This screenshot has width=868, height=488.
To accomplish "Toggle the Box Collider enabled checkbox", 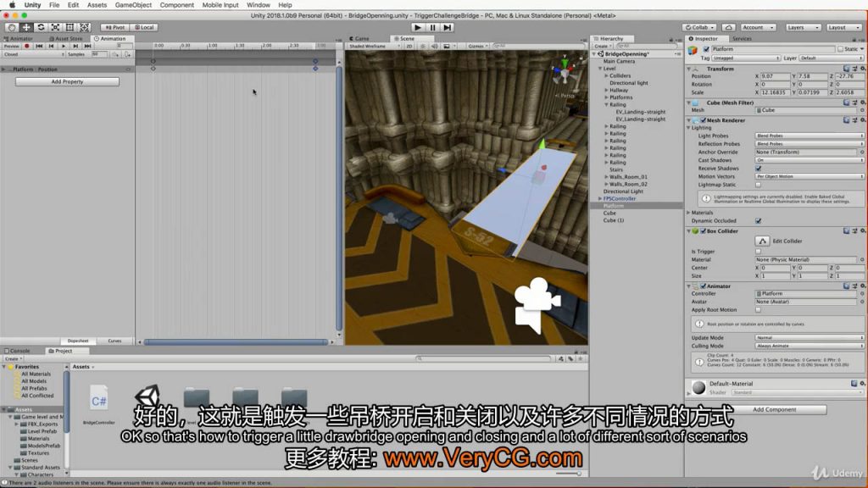I will click(703, 230).
